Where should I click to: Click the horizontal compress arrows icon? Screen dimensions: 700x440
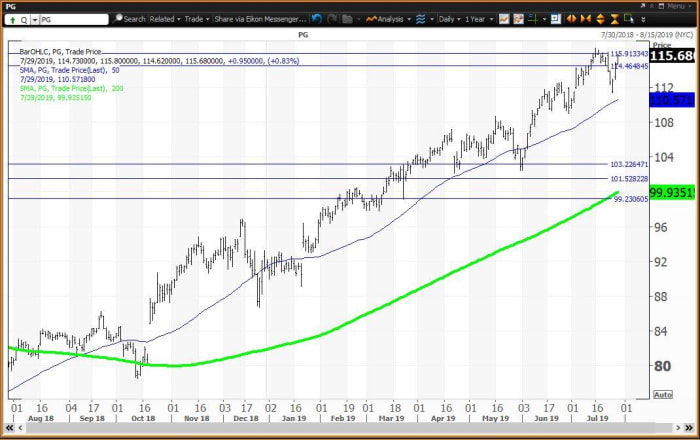coord(586,19)
